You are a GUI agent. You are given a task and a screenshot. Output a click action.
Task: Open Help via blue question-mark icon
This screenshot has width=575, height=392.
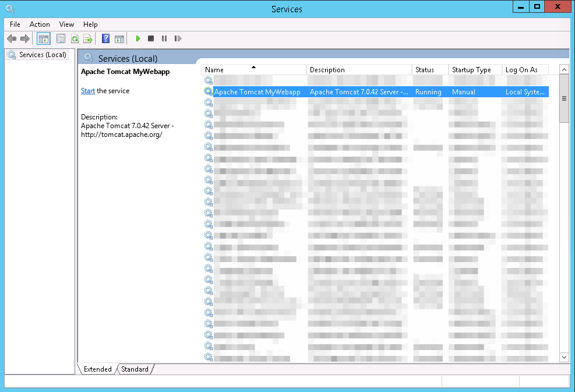click(x=105, y=39)
